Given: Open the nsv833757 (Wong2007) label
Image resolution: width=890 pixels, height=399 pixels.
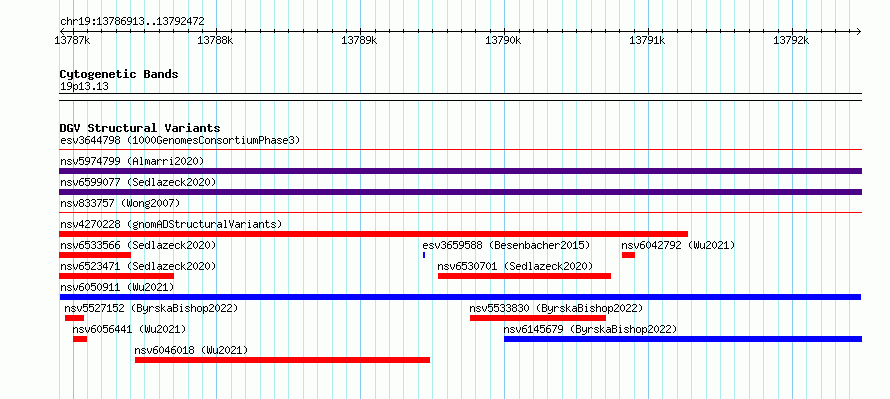Looking at the screenshot, I should [120, 203].
